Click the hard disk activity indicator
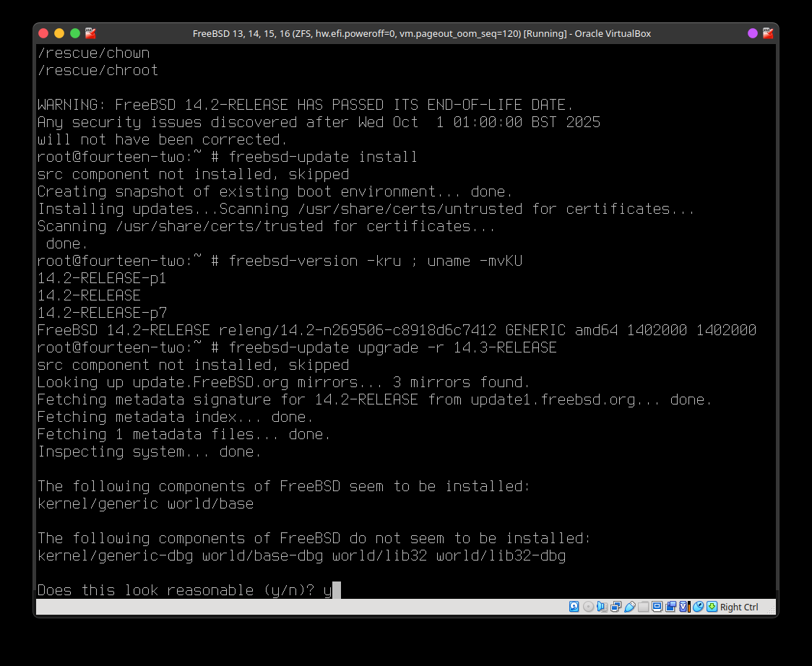The height and width of the screenshot is (666, 812). [574, 607]
